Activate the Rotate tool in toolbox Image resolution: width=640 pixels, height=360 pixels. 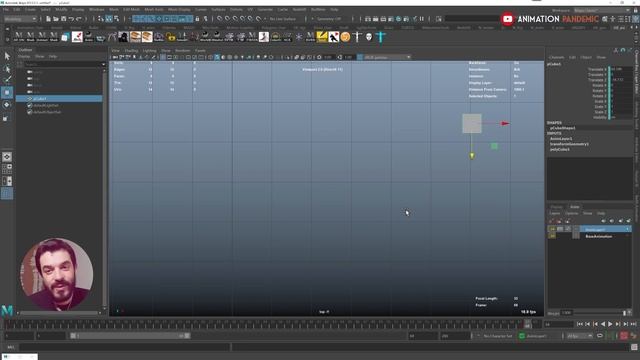coord(7,105)
